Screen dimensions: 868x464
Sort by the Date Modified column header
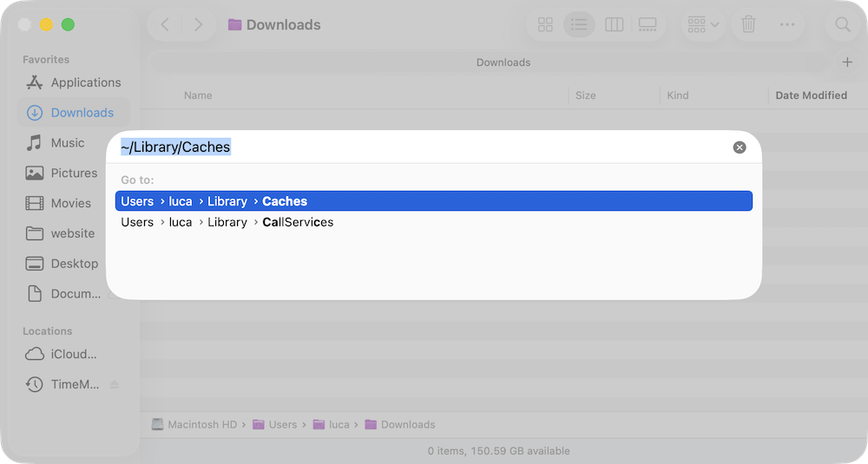811,95
